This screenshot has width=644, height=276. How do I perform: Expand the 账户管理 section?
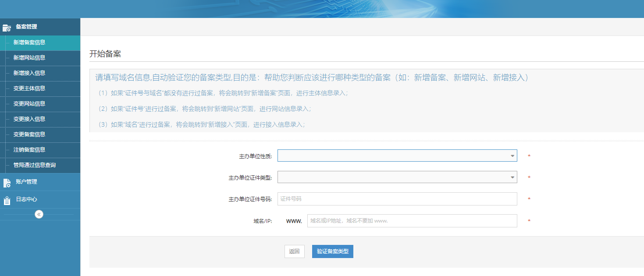pos(40,182)
